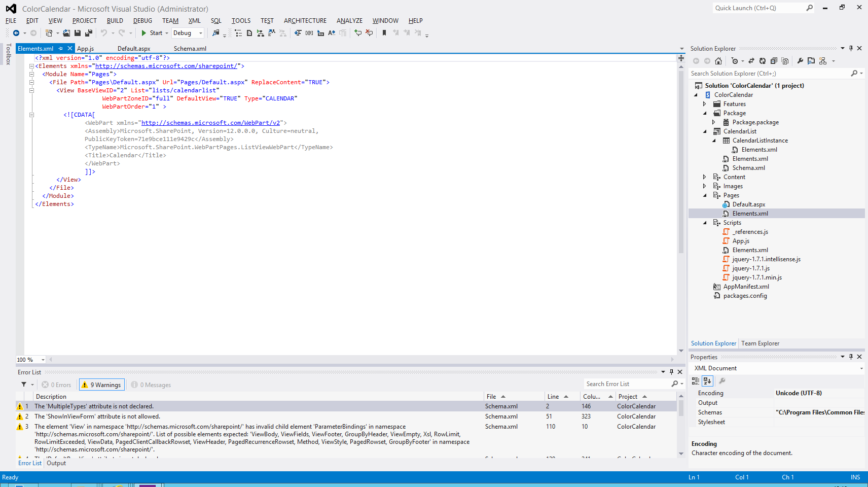Screen dimensions: 868x487
Task: Click Sync with Active Document icon
Action: tap(751, 61)
